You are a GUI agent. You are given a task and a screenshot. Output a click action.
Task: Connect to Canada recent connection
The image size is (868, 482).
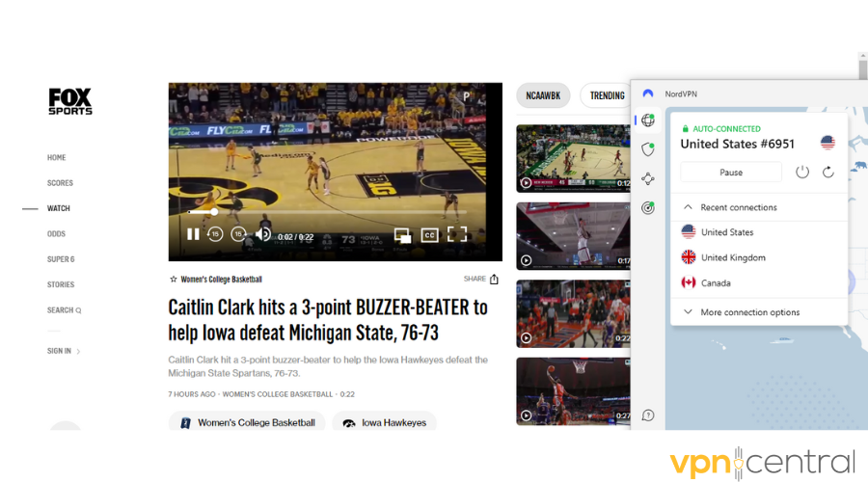(x=759, y=283)
